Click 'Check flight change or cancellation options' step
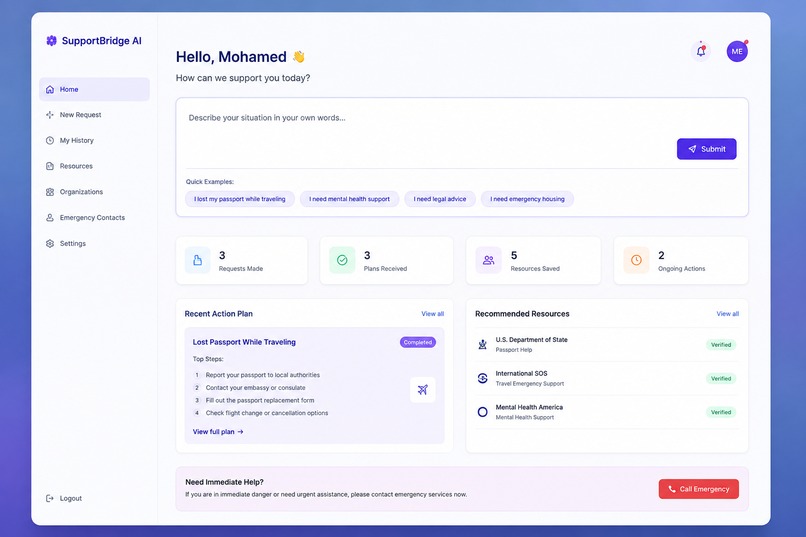The width and height of the screenshot is (806, 537). pos(267,413)
